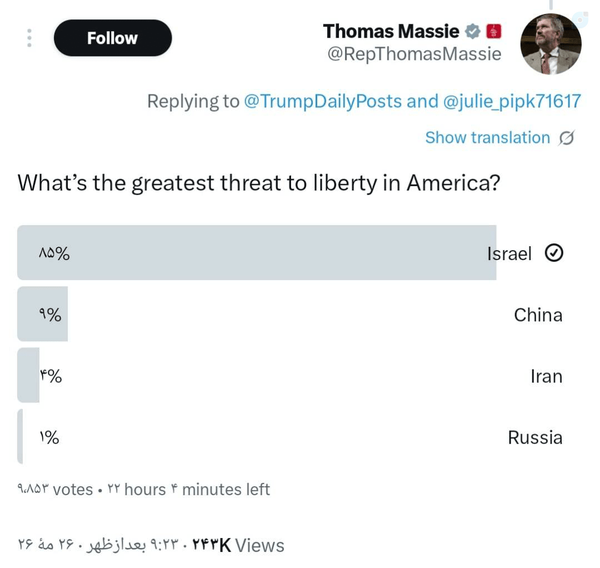Viewport: 600px width, 568px height.
Task: Open Thomas Massie's profile picture
Action: coord(551,44)
